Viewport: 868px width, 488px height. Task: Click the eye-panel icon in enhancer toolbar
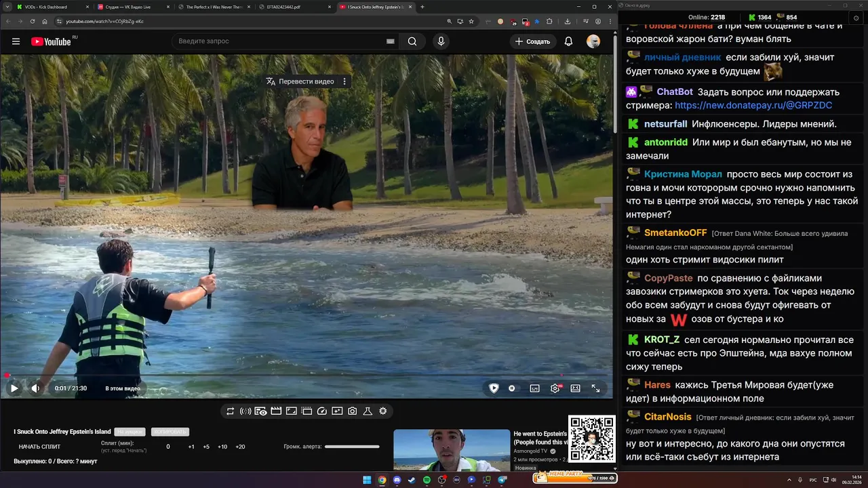[x=260, y=411]
